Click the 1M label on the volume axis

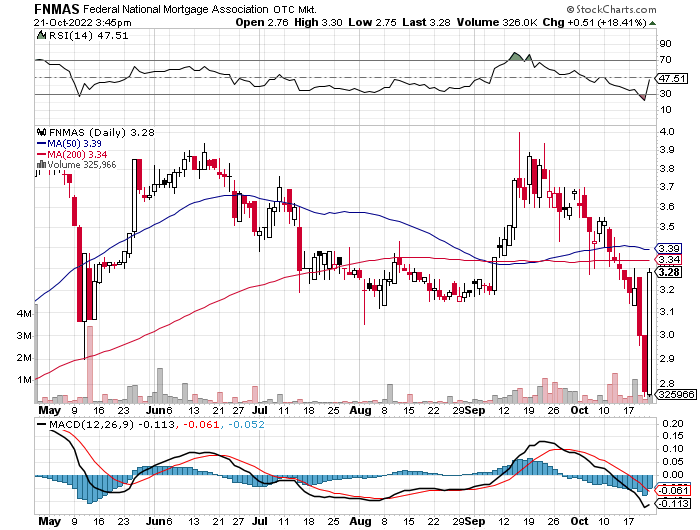pyautogui.click(x=24, y=380)
